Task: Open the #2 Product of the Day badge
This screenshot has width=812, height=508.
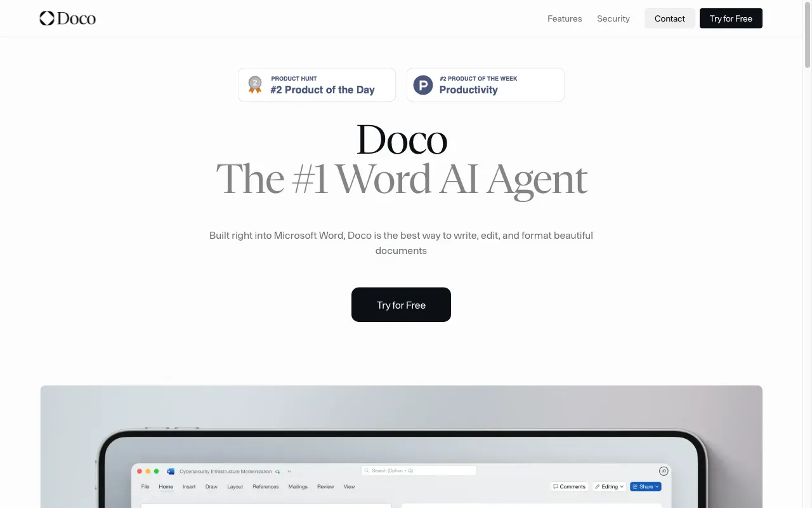Action: point(317,84)
